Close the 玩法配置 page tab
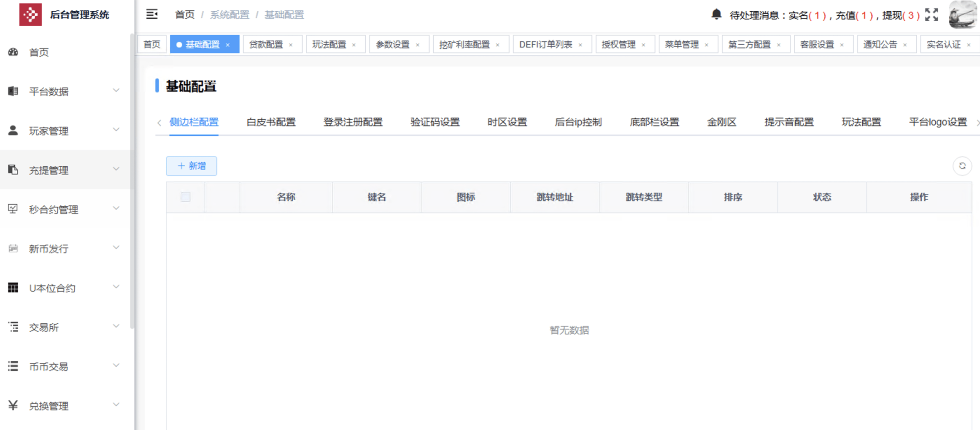 tap(354, 45)
